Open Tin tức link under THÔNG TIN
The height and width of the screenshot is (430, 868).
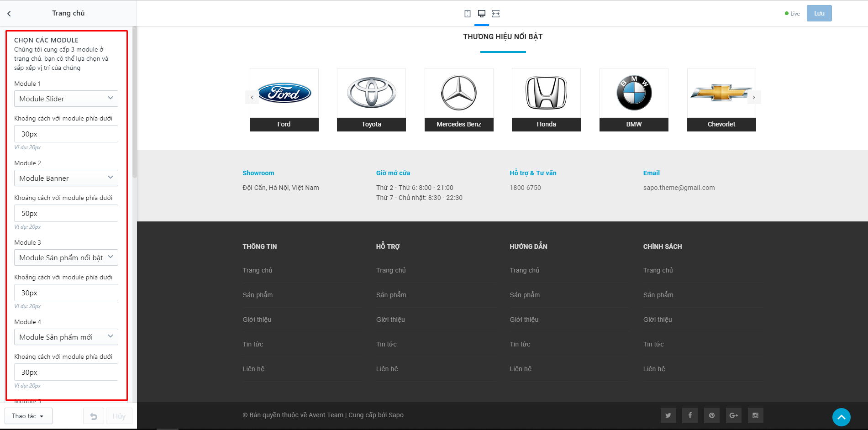point(253,344)
